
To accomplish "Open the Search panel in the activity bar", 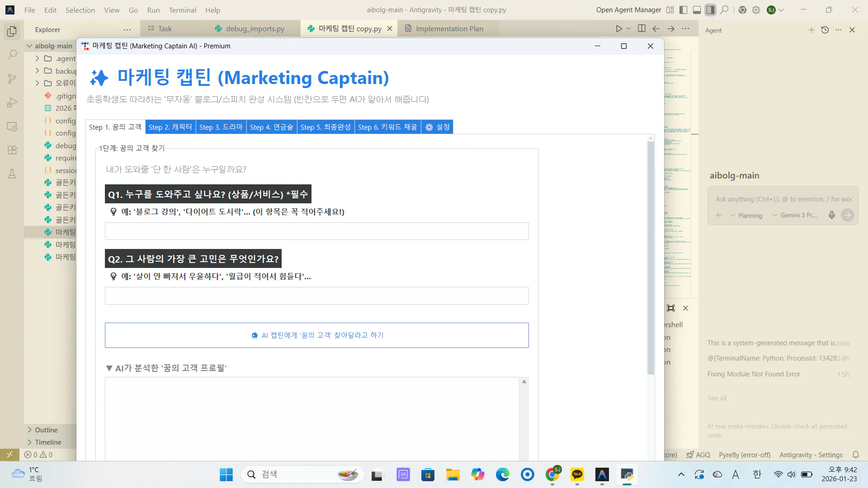I will [11, 54].
